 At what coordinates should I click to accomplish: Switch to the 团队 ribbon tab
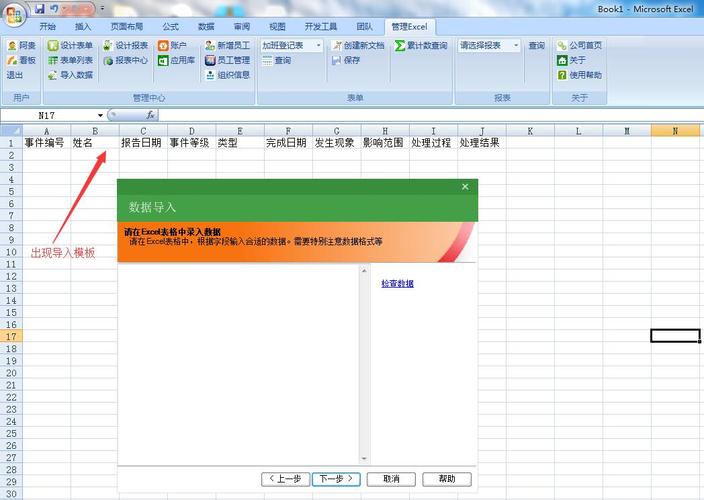tap(365, 27)
